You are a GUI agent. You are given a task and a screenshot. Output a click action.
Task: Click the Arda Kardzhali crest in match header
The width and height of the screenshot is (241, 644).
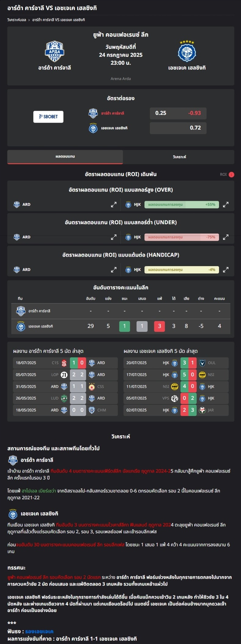[54, 52]
